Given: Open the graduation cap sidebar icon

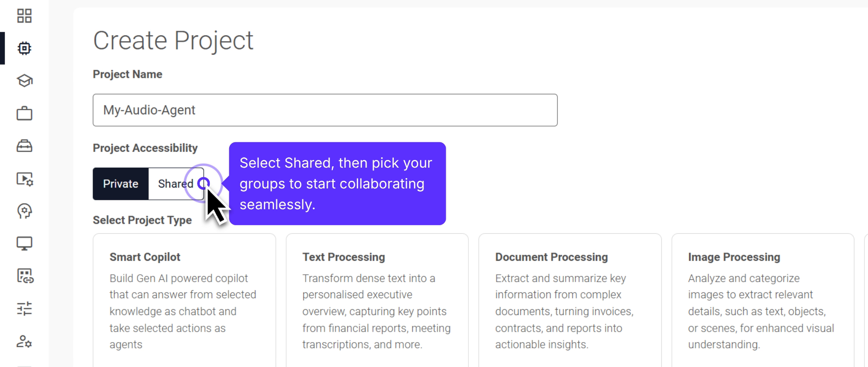Looking at the screenshot, I should tap(24, 80).
